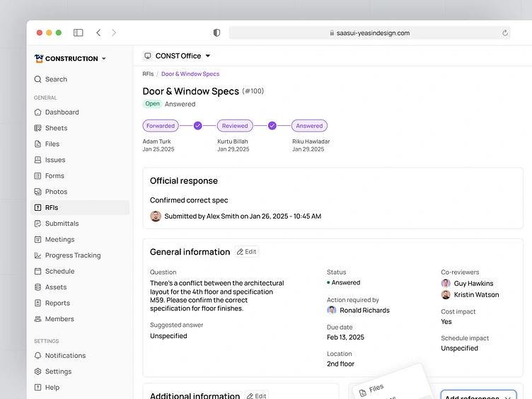Click the checkmark after the Reviewed step
The width and height of the screenshot is (532, 399).
pos(272,126)
